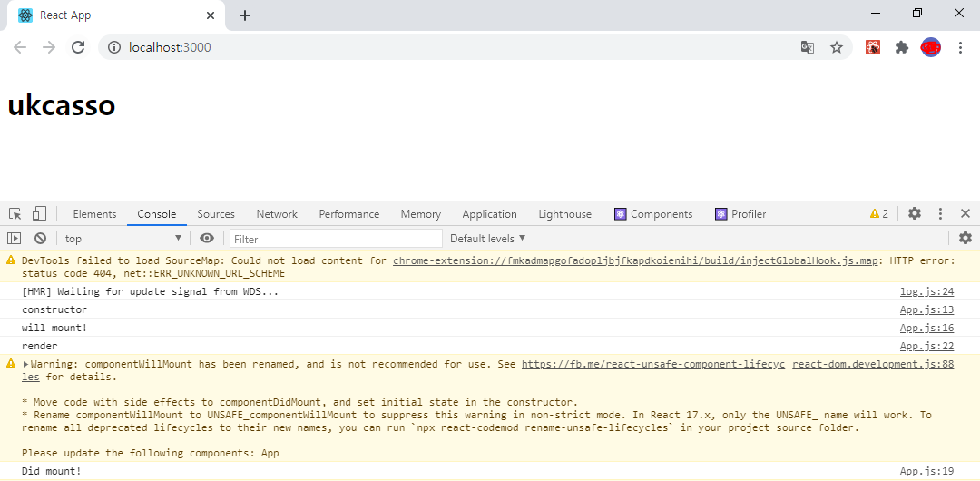980x481 pixels.
Task: Toggle the device toolbar
Action: pyautogui.click(x=39, y=214)
